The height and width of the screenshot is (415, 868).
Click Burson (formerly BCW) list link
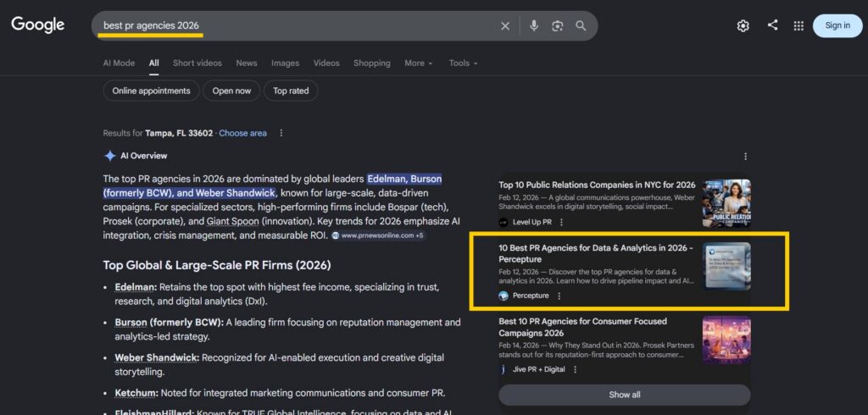pos(169,323)
